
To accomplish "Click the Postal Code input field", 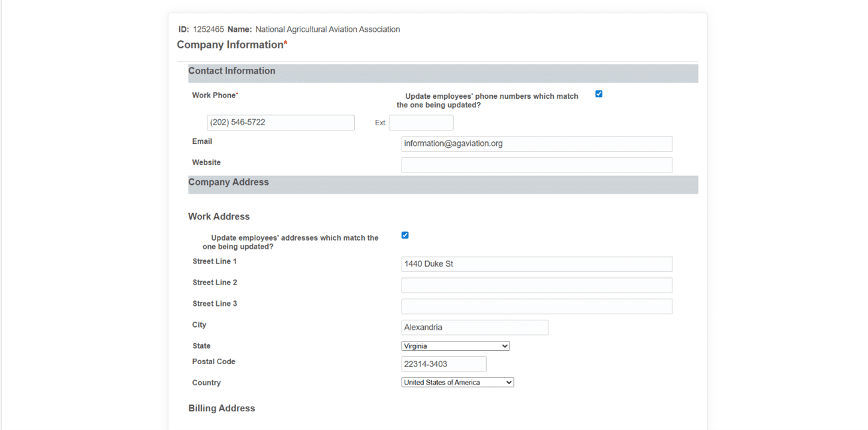I will 443,364.
